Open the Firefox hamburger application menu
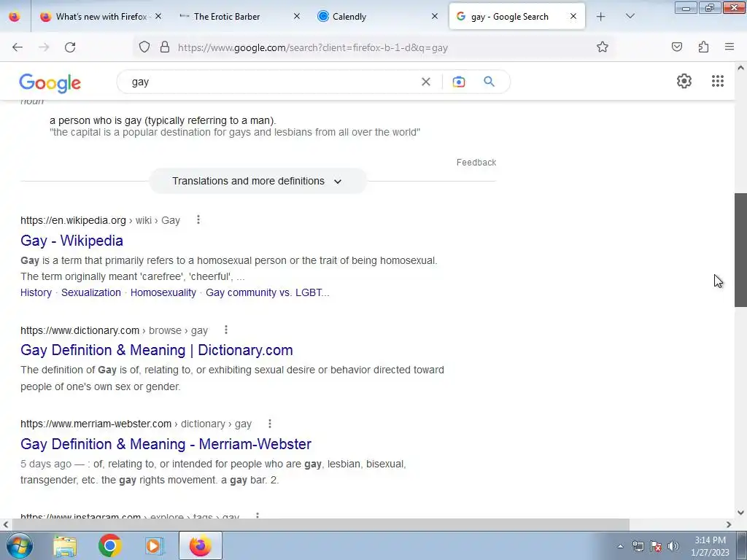The image size is (747, 560). 729,47
